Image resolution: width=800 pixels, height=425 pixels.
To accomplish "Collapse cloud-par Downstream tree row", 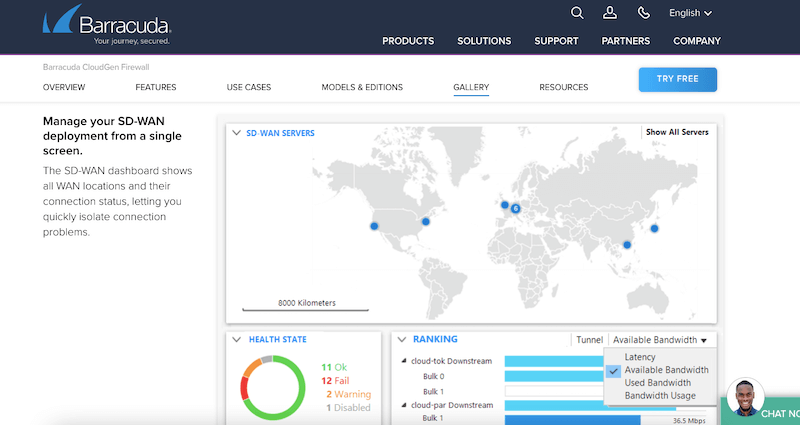I will click(x=404, y=405).
